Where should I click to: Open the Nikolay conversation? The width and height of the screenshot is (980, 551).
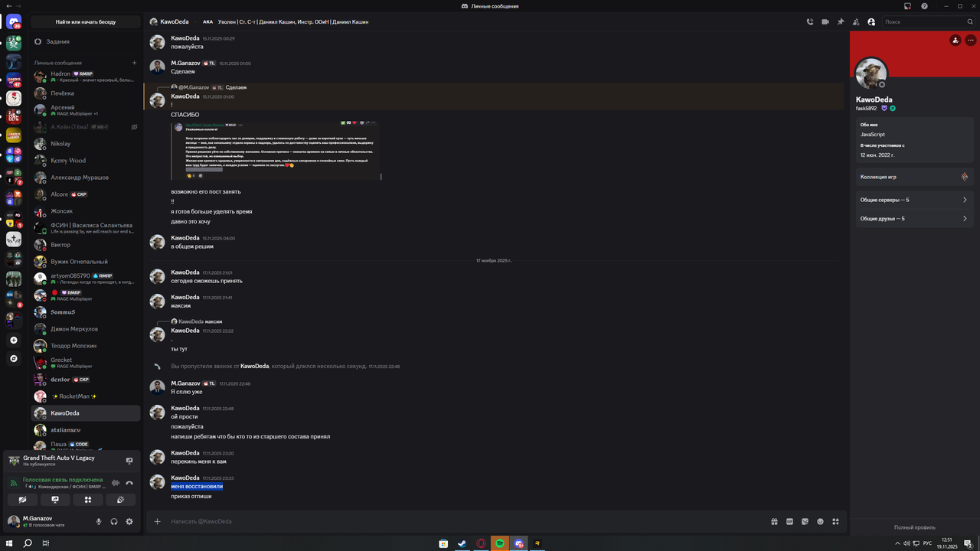86,144
